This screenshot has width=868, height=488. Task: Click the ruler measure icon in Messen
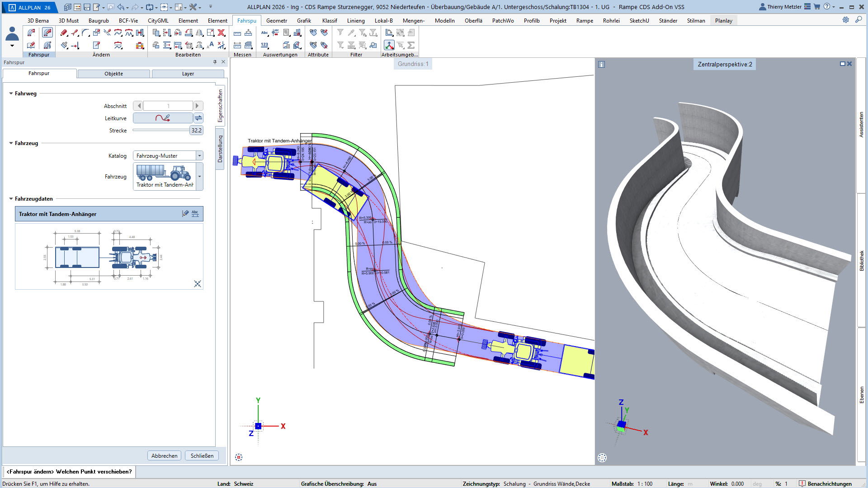click(x=237, y=33)
